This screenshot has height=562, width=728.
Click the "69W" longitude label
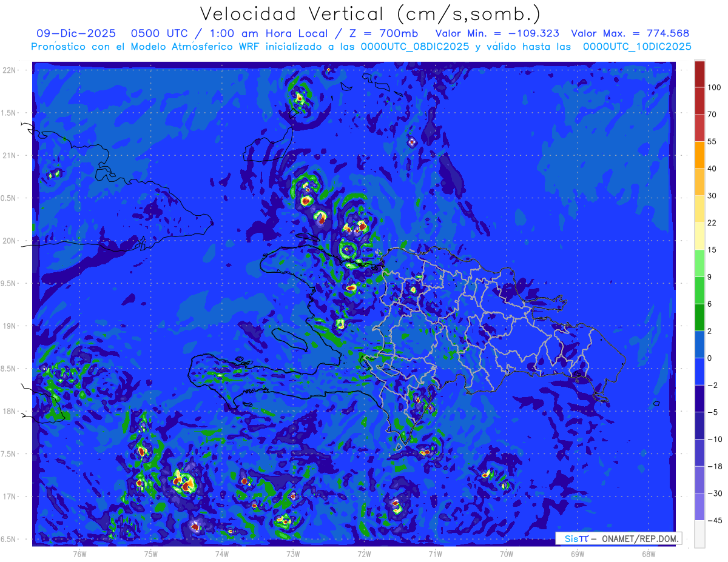[x=578, y=553]
